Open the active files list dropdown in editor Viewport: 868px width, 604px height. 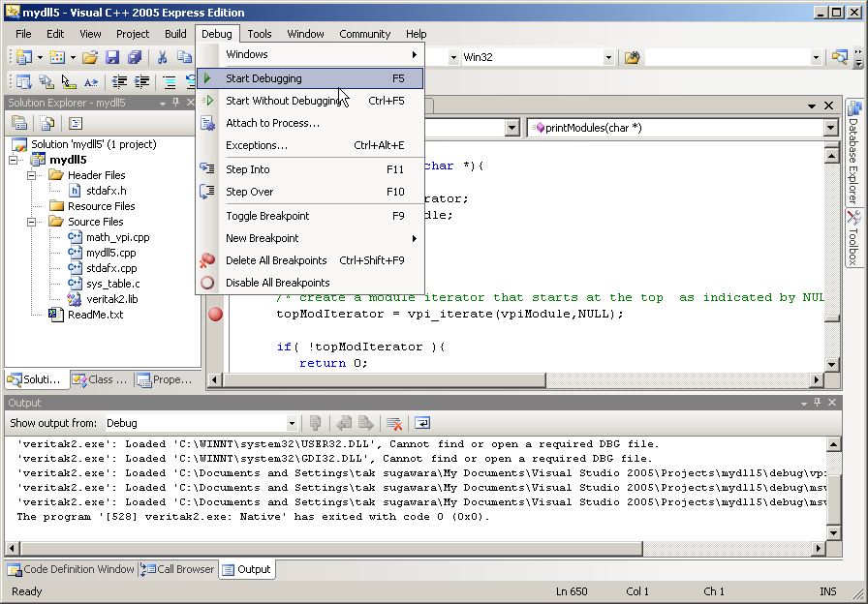point(812,106)
